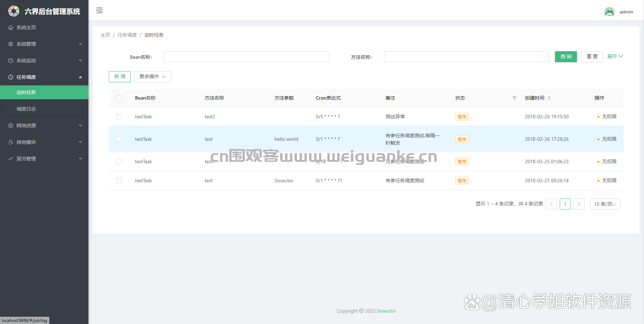Open the 更多操作 dropdown
The height and width of the screenshot is (324, 644).
(153, 77)
